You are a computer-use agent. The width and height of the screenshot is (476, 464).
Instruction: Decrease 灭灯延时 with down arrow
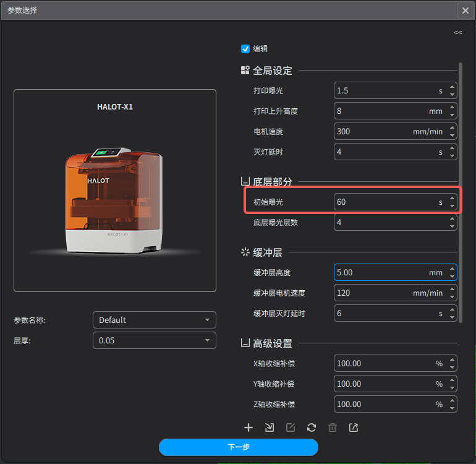click(452, 155)
